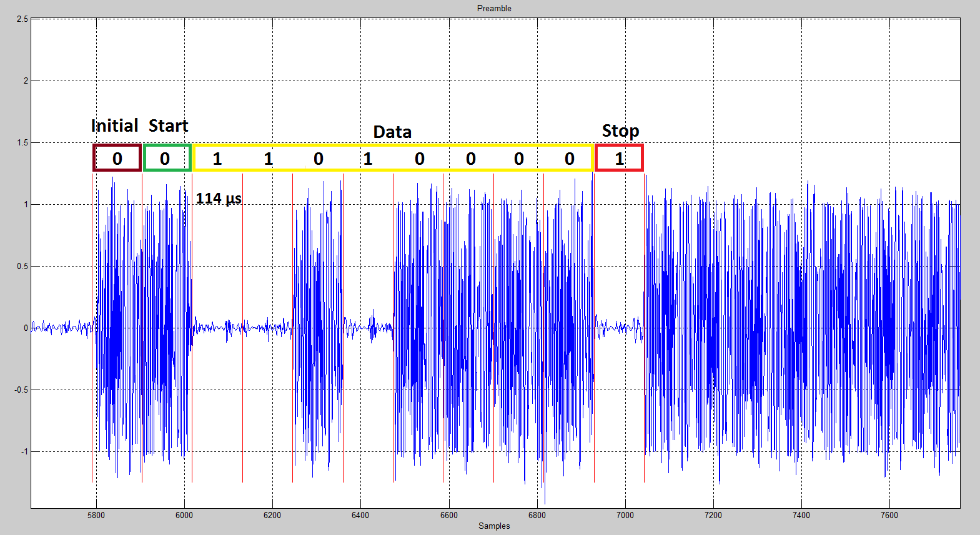The height and width of the screenshot is (535, 980).
Task: Click x-axis tick label 6400
Action: 360,515
